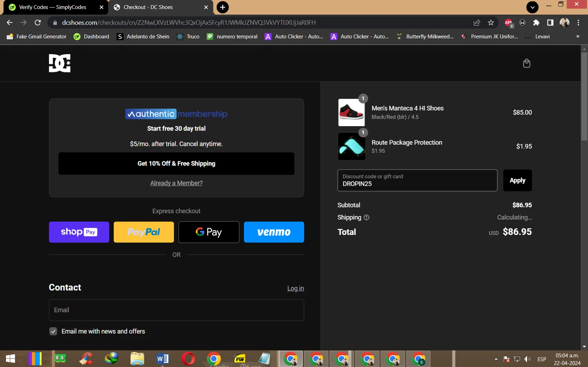Open the Extensions puzzle menu
Image resolution: width=588 pixels, height=367 pixels.
click(x=536, y=23)
